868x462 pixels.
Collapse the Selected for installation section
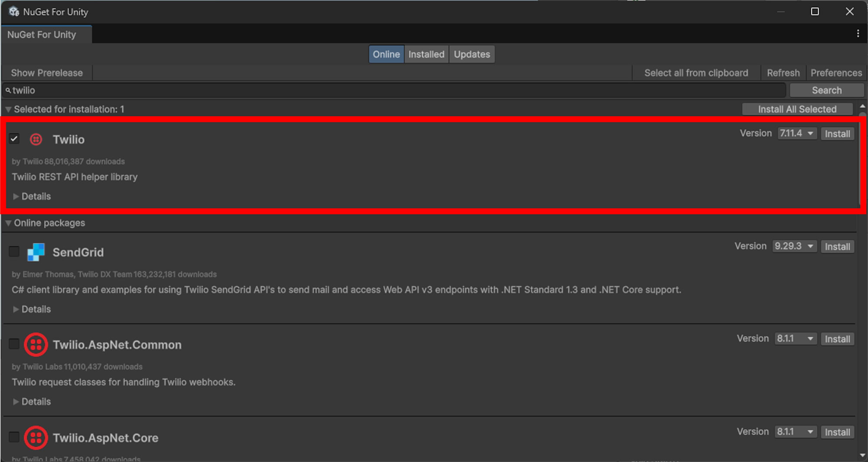coord(8,109)
